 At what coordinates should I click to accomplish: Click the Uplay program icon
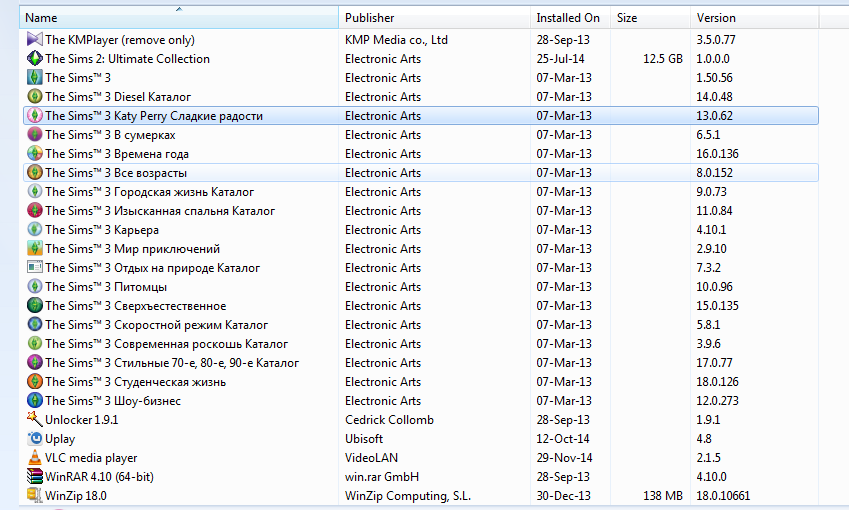tap(35, 438)
